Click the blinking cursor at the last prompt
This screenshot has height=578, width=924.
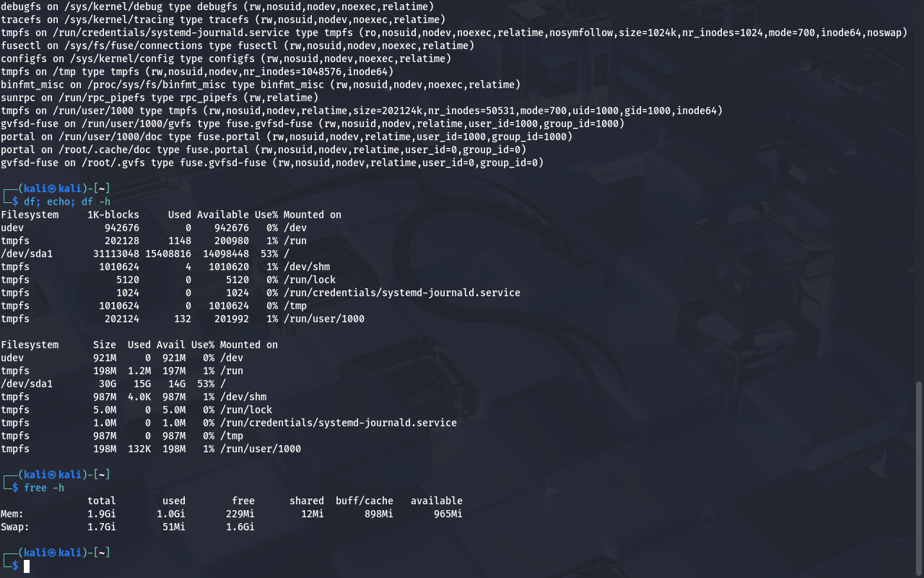coord(27,566)
